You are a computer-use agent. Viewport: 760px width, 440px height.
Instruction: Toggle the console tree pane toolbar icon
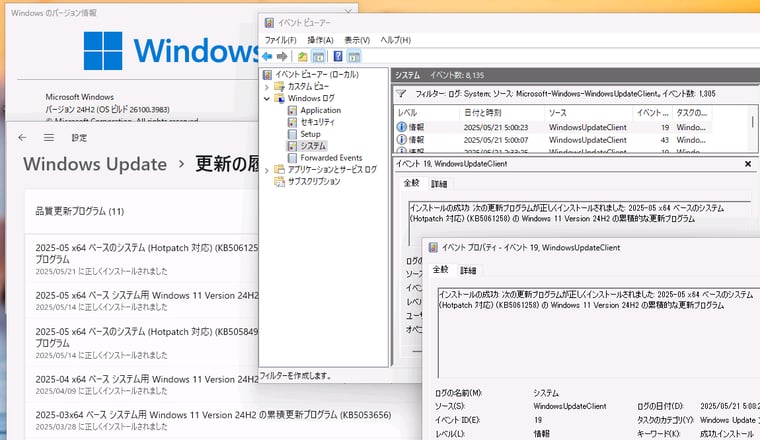(x=318, y=57)
